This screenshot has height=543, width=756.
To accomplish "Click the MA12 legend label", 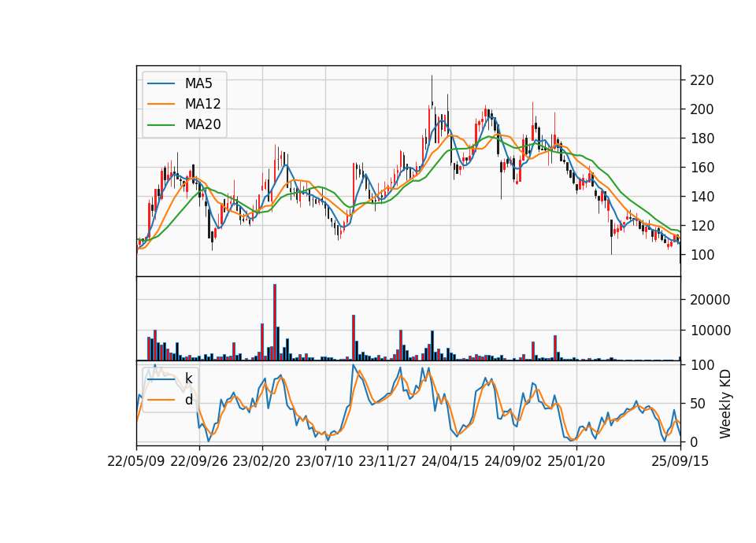I will pos(202,104).
